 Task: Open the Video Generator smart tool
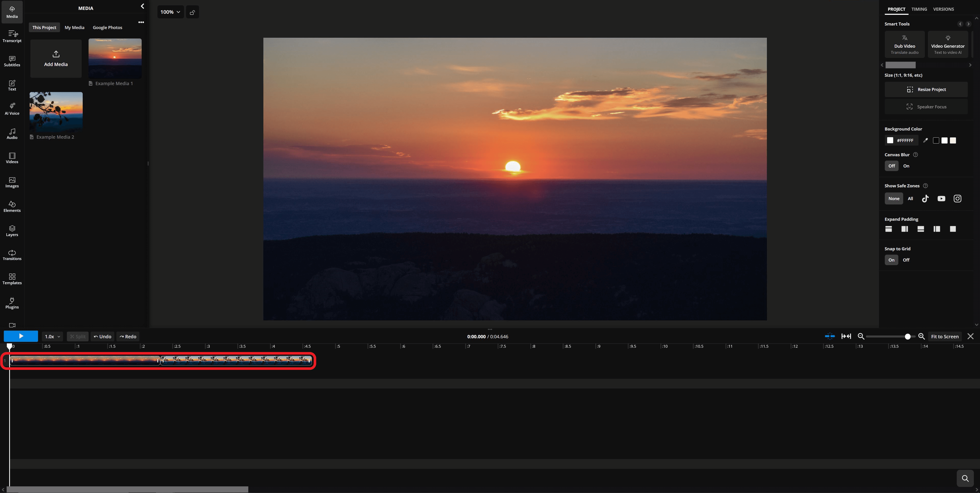point(948,44)
